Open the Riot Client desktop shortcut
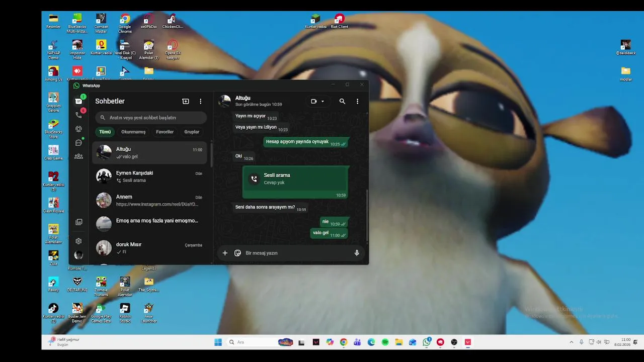Image resolution: width=644 pixels, height=362 pixels. [340, 21]
